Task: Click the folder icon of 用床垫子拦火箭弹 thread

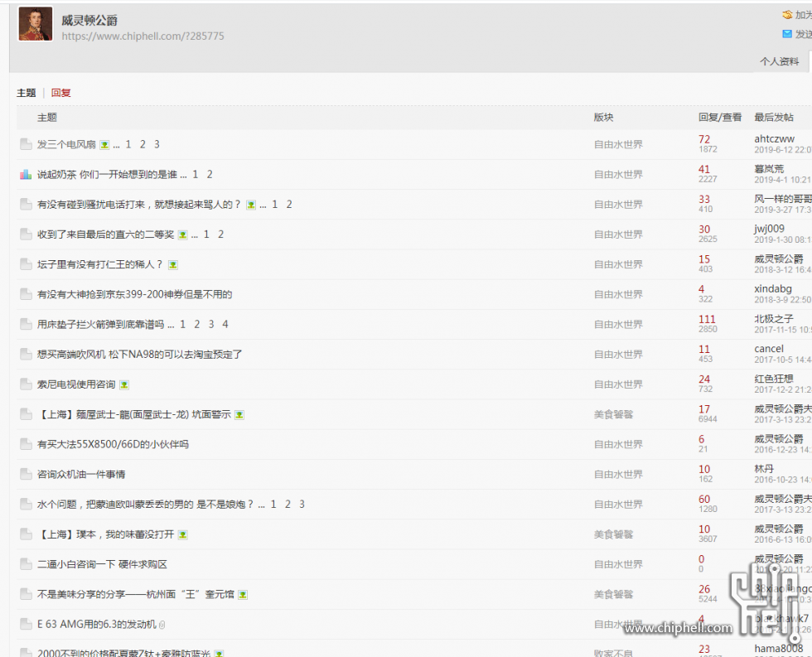Action: point(26,325)
